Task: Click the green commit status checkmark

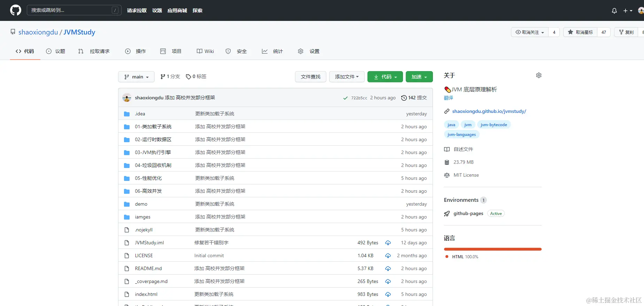Action: coord(345,98)
